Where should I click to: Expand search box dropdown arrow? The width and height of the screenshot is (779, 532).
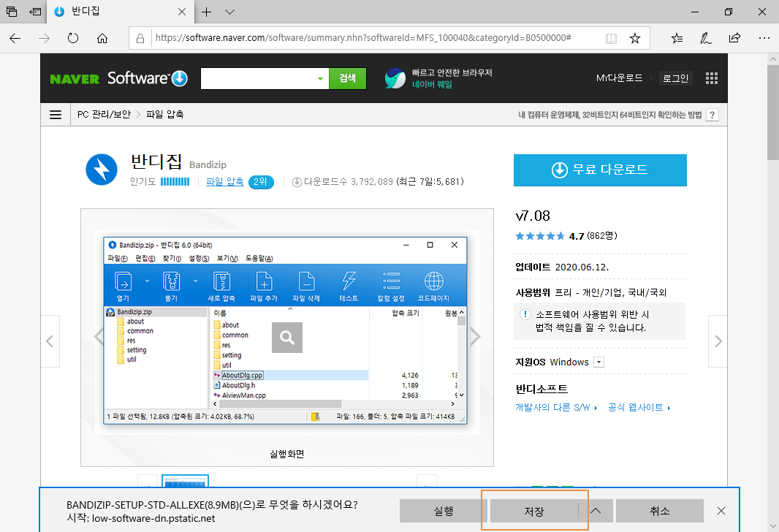[321, 78]
